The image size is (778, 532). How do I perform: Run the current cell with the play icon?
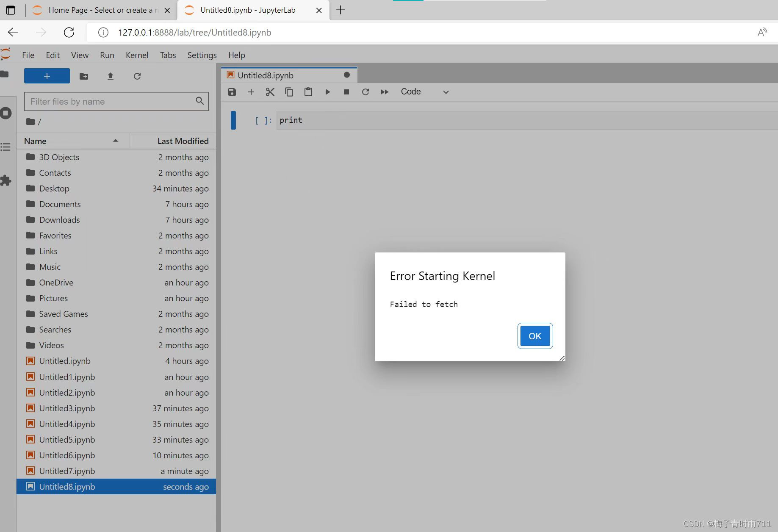tap(327, 91)
